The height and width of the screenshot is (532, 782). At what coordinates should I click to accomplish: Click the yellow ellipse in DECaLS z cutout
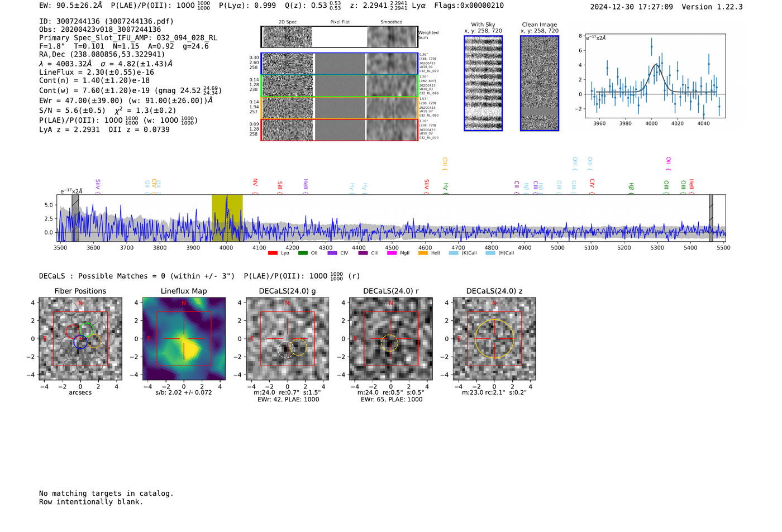494,338
